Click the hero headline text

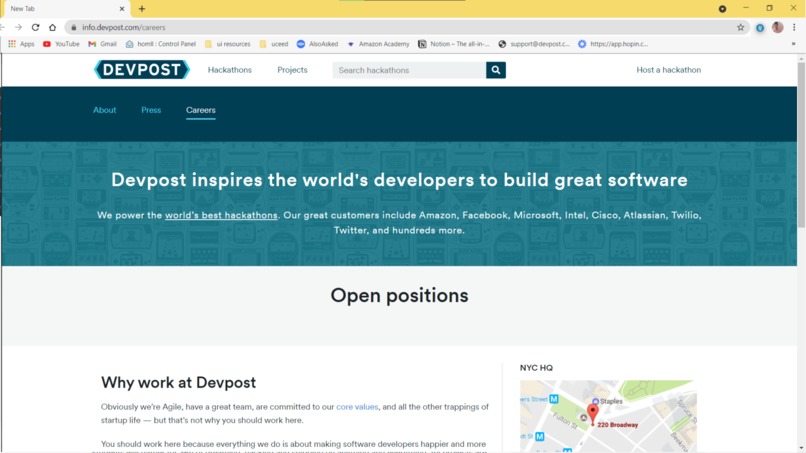point(399,180)
